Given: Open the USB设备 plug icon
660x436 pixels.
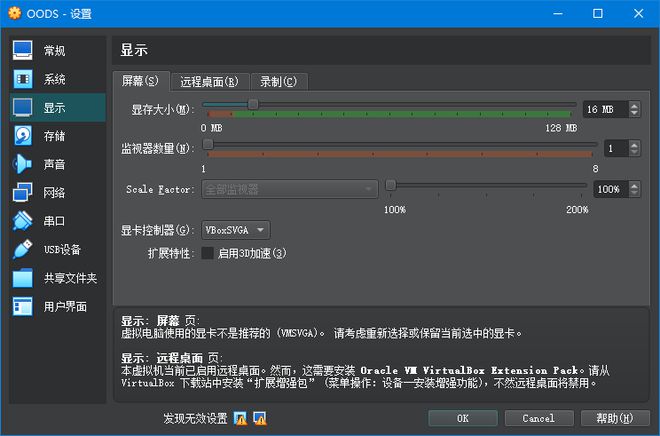Looking at the screenshot, I should click(x=22, y=249).
